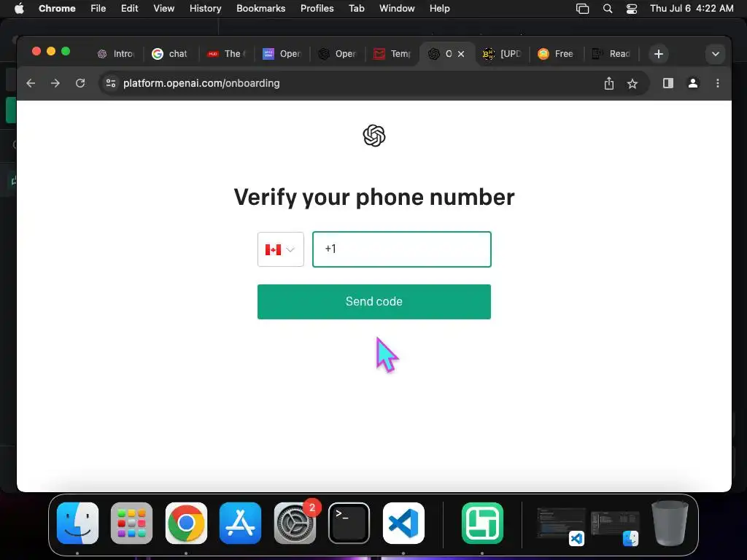Bookmark this page with star icon

(x=632, y=84)
